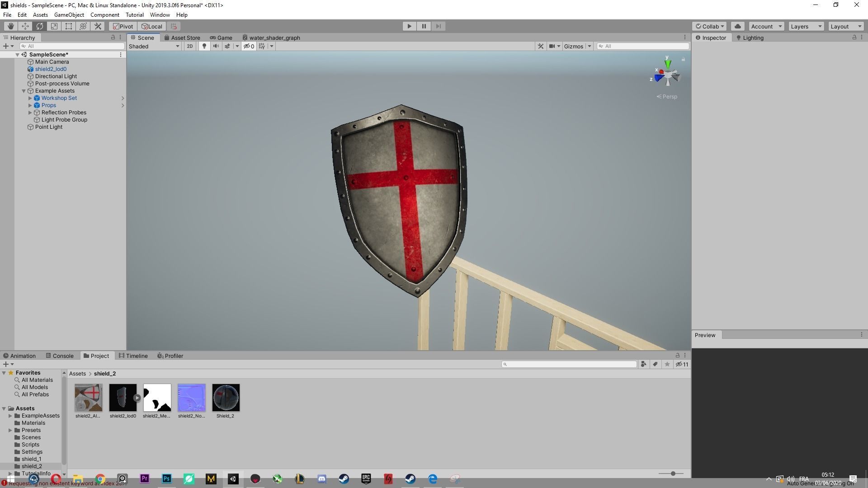
Task: Select the Rotate tool
Action: pos(39,26)
